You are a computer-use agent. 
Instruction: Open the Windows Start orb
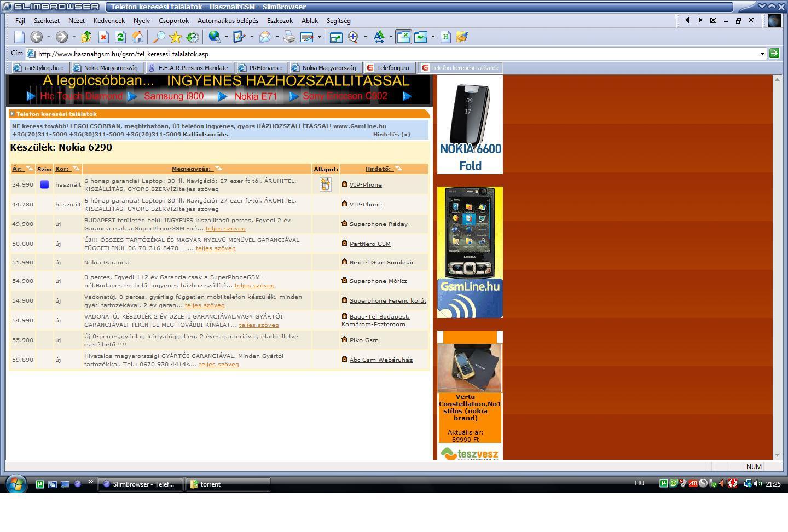16,484
